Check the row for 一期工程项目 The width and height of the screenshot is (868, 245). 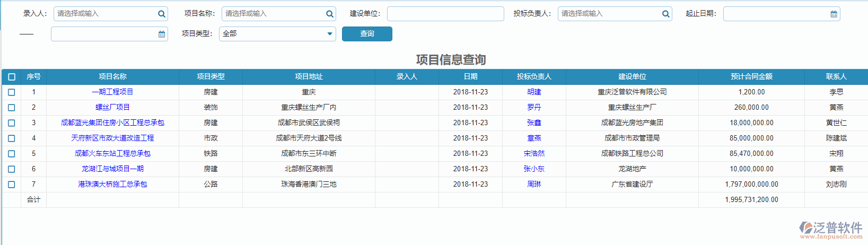[x=12, y=92]
